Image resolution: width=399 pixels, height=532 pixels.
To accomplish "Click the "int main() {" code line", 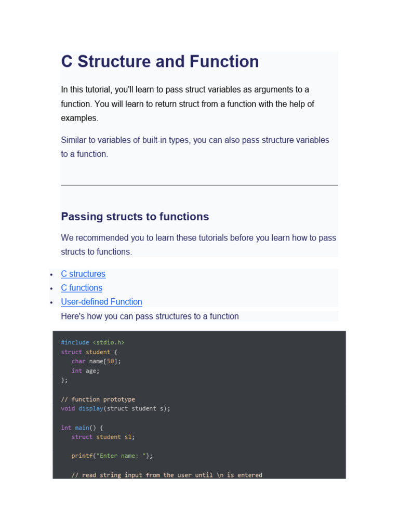I will pyautogui.click(x=82, y=428).
